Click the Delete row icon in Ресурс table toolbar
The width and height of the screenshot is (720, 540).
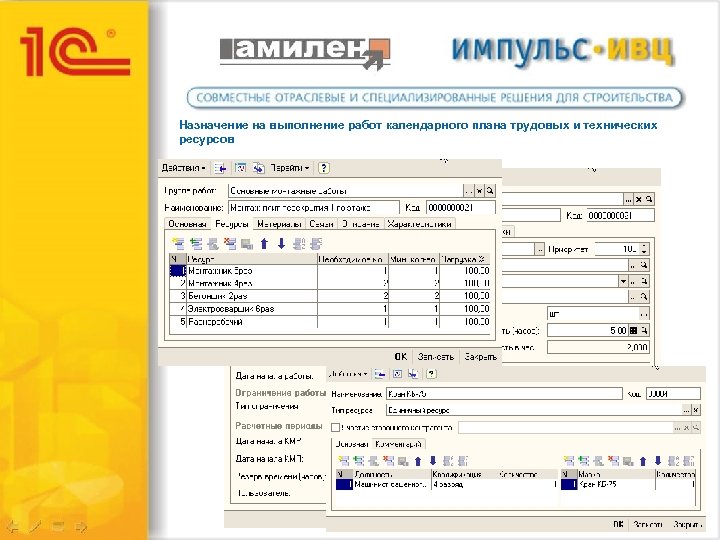click(230, 243)
